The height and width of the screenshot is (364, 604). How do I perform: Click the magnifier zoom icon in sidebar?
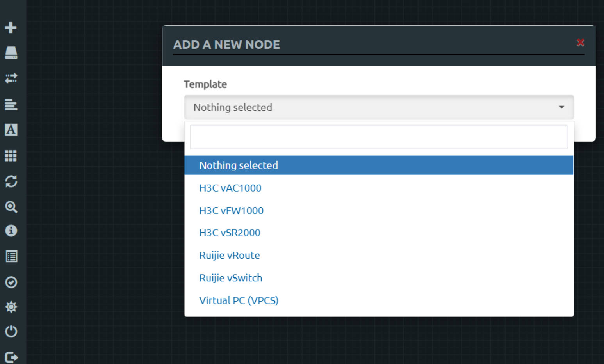(x=11, y=207)
